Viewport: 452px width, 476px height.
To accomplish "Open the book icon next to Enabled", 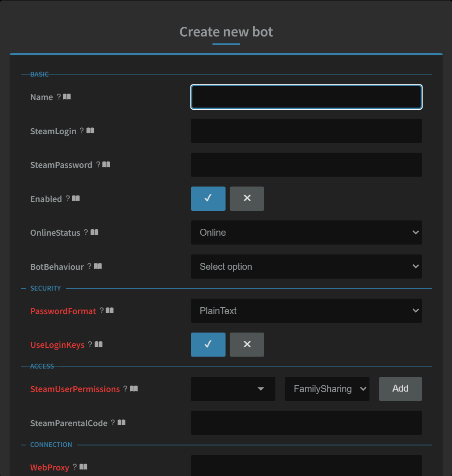I will tap(76, 198).
